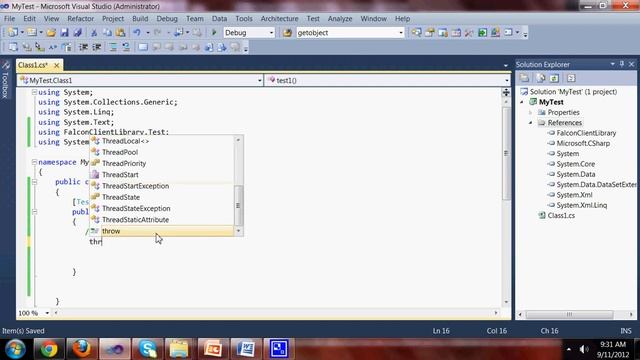640x360 pixels.
Task: Select Class1.cs in Solution Explorer
Action: 561,216
